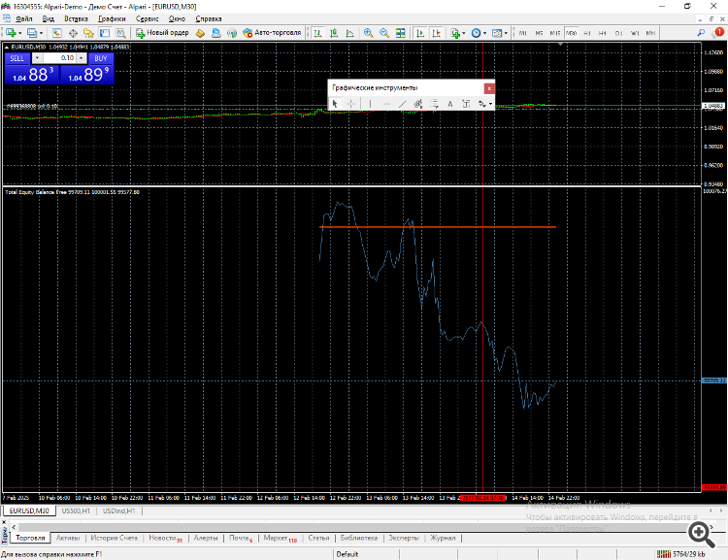The image size is (728, 560).
Task: Select the M5 timeframe
Action: click(539, 33)
